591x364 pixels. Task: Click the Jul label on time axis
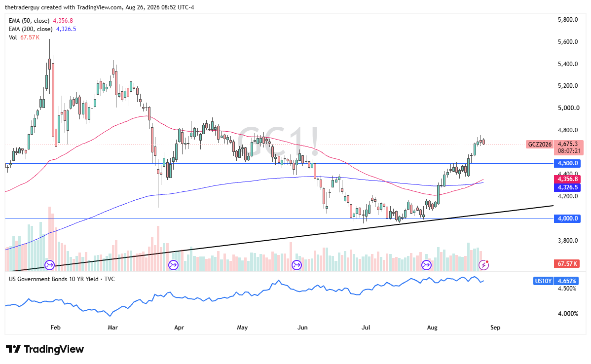(366, 328)
